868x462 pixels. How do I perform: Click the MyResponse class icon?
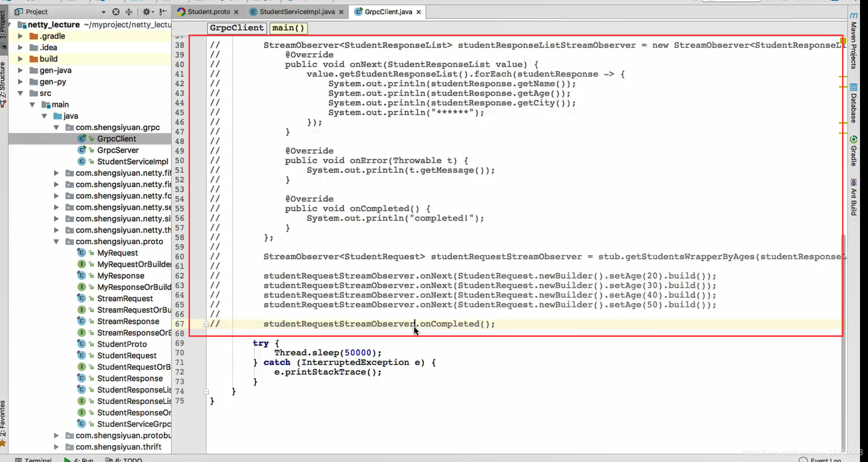[81, 276]
